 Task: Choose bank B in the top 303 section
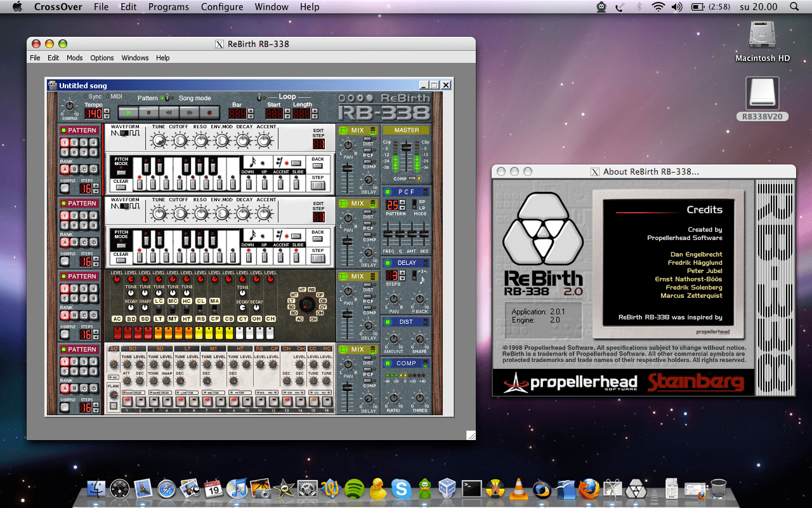pos(74,169)
